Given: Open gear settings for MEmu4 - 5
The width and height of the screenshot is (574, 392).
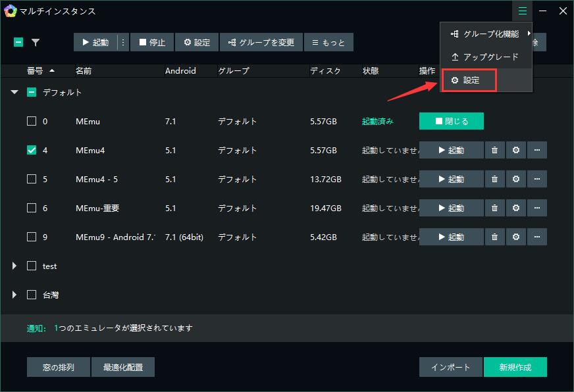Looking at the screenshot, I should tap(515, 179).
